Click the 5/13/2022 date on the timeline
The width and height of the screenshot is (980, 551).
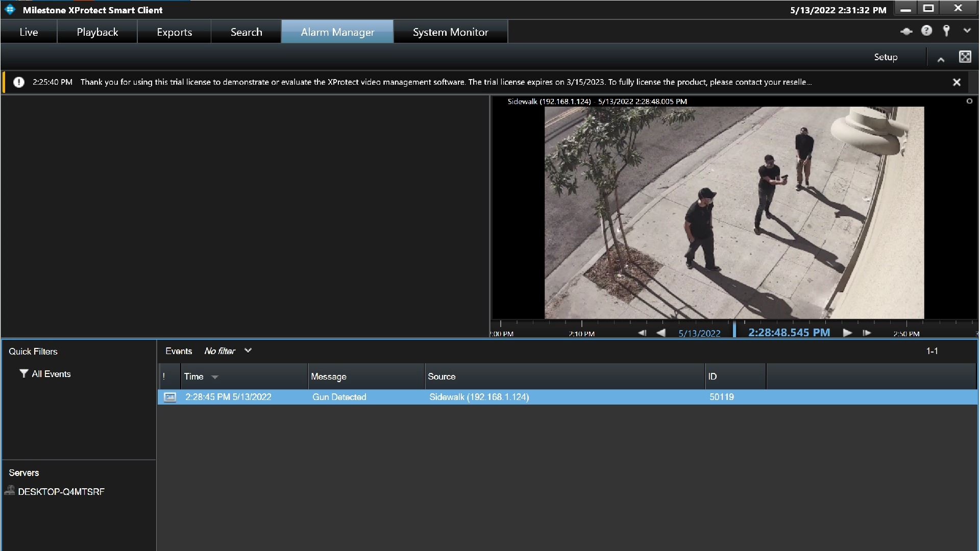(x=699, y=333)
